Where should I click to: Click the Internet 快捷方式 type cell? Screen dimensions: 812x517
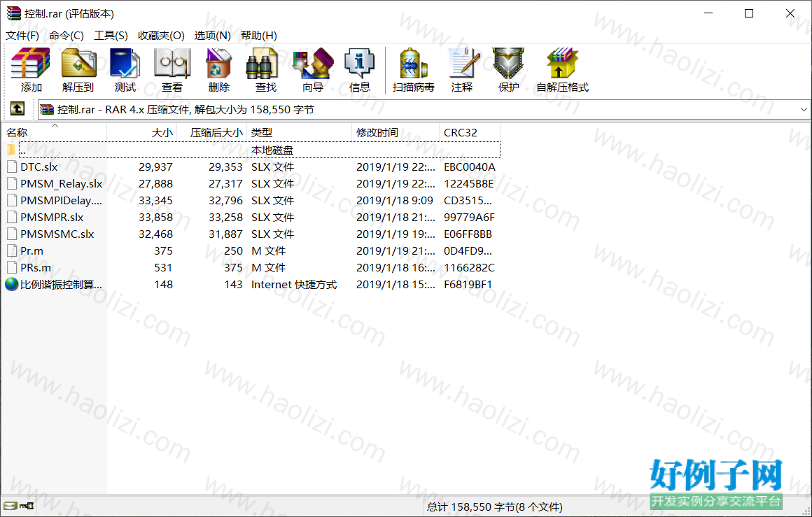(293, 284)
